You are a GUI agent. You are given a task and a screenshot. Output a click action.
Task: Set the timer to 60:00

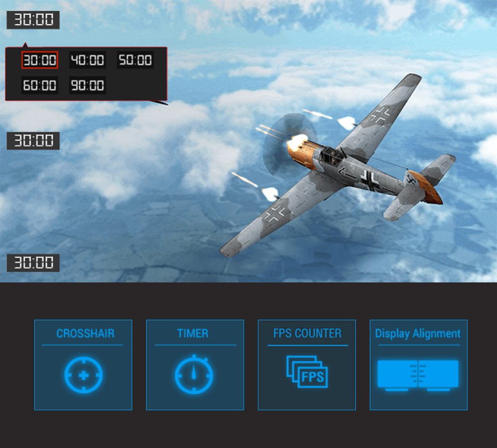40,86
